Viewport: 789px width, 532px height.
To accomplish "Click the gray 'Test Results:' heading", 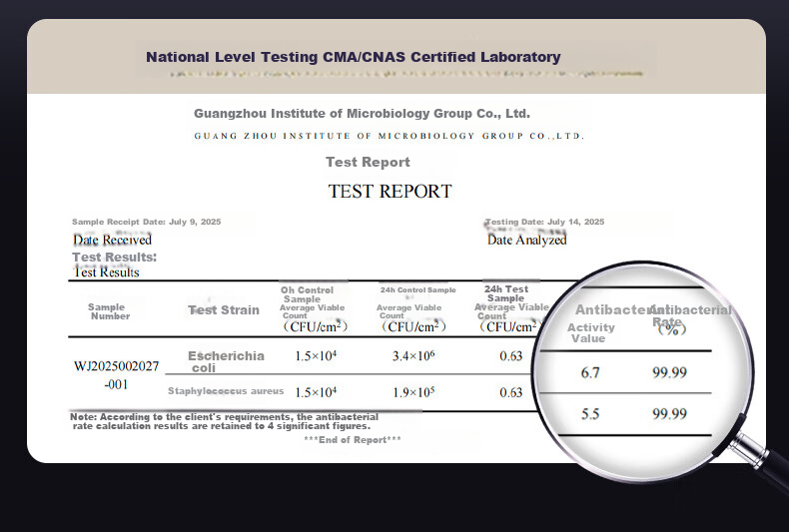I will point(114,257).
